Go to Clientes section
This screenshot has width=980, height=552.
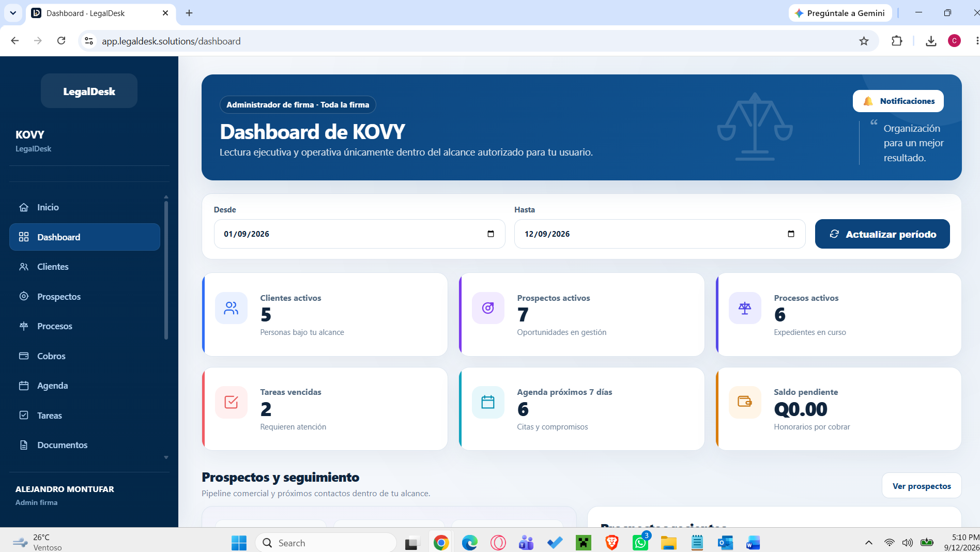pos(85,267)
